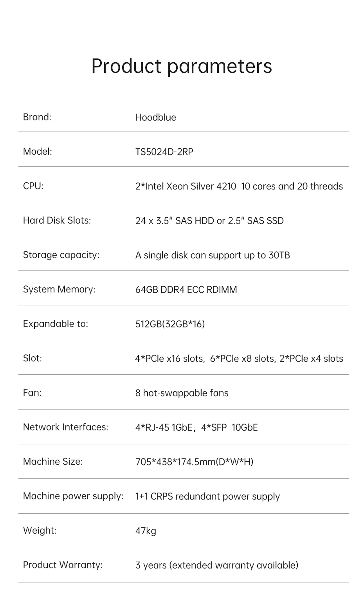Click the machine dimensions 705*438*174.5mm text
Image resolution: width=364 pixels, height=608 pixels.
pyautogui.click(x=194, y=462)
